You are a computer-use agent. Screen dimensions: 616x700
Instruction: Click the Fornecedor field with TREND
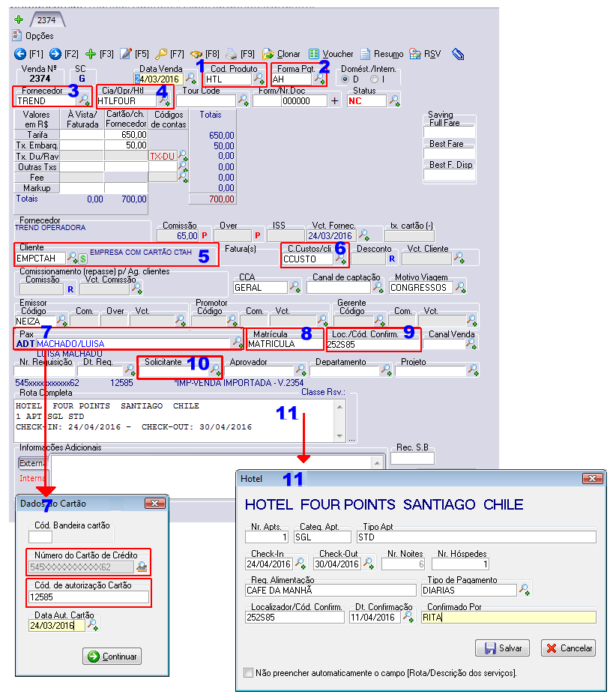[x=47, y=101]
